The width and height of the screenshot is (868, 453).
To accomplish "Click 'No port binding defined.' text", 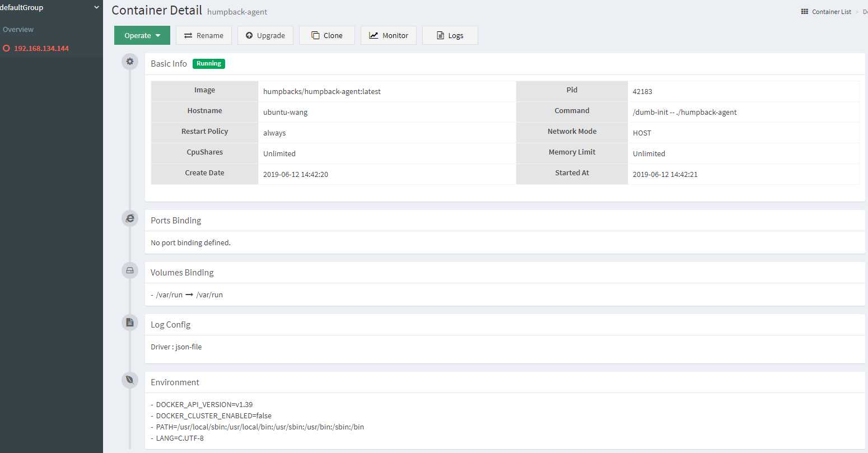I will 190,242.
